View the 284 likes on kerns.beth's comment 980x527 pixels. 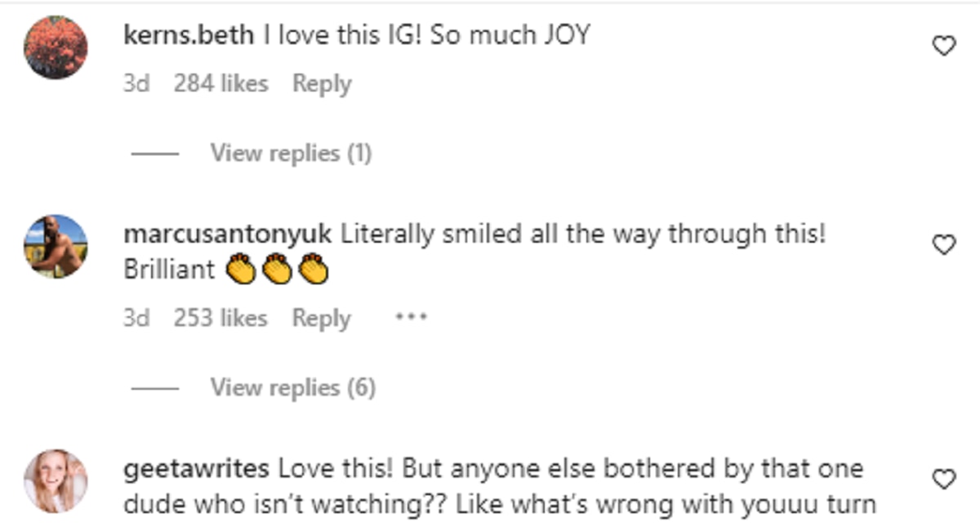click(x=220, y=83)
